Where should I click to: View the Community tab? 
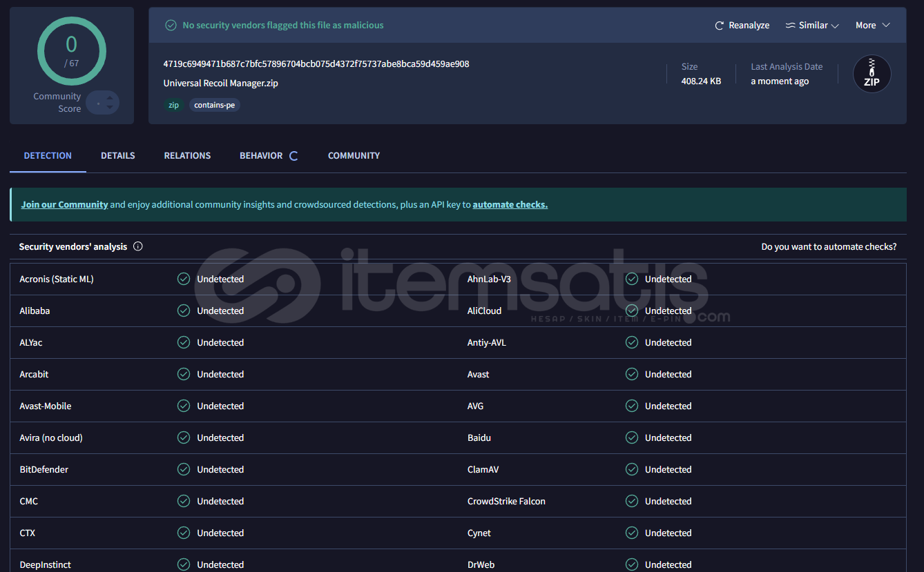[354, 156]
